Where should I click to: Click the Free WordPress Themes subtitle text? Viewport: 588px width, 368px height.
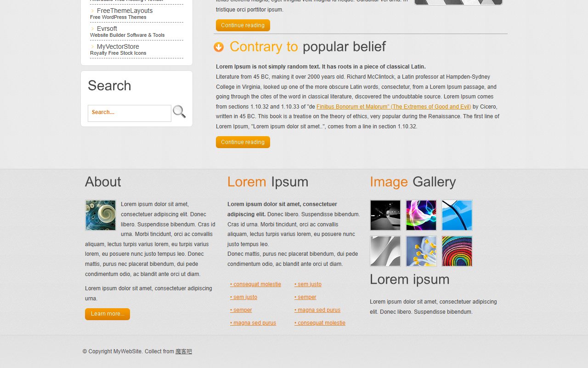(118, 17)
